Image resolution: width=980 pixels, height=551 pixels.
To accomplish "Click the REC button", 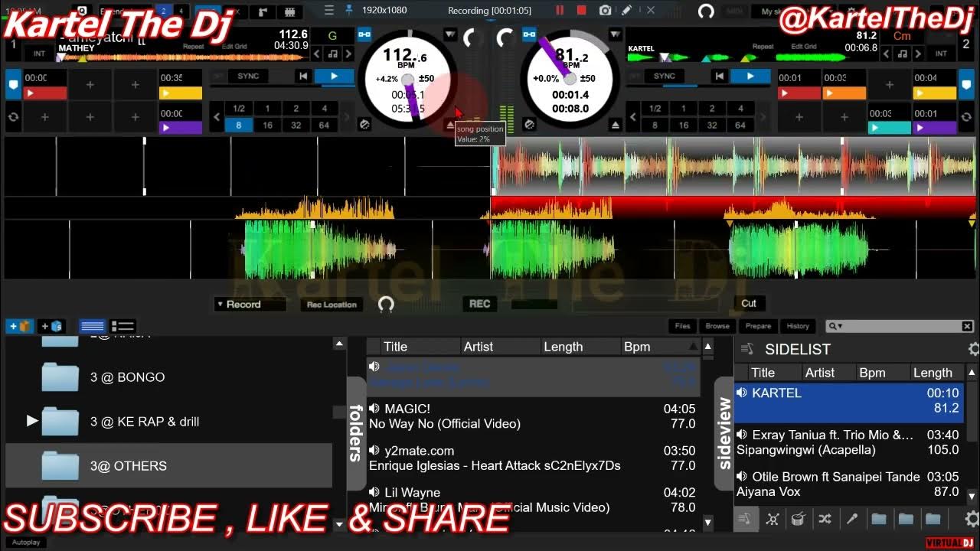I will click(x=479, y=304).
